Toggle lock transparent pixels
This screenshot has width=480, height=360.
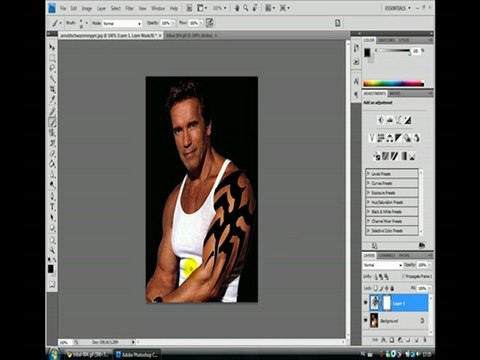(x=376, y=288)
